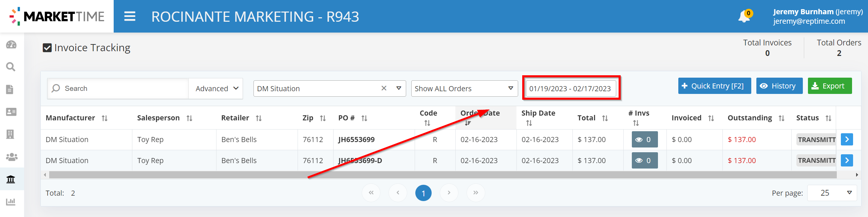Click TRANSMITT status of JH6553699
This screenshot has width=868, height=217.
click(x=816, y=140)
